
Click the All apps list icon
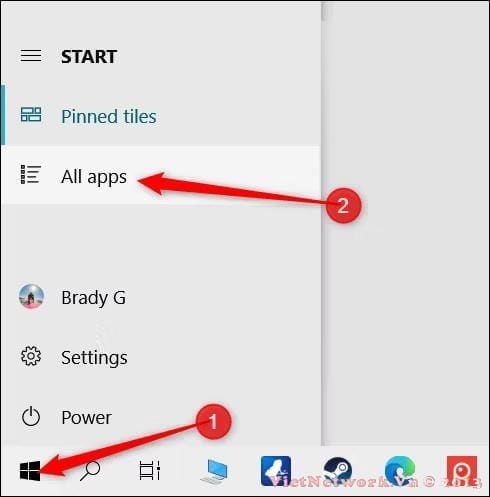tap(31, 174)
